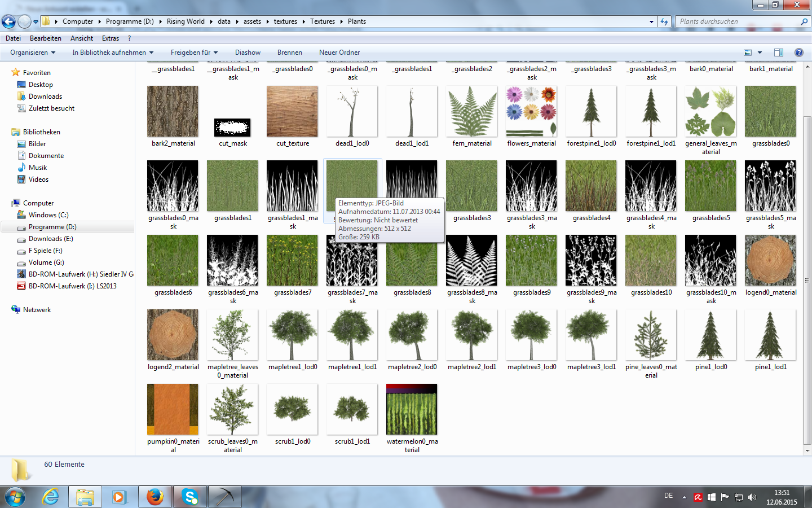812x508 pixels.
Task: Click the volume speaker tray icon
Action: pyautogui.click(x=752, y=497)
